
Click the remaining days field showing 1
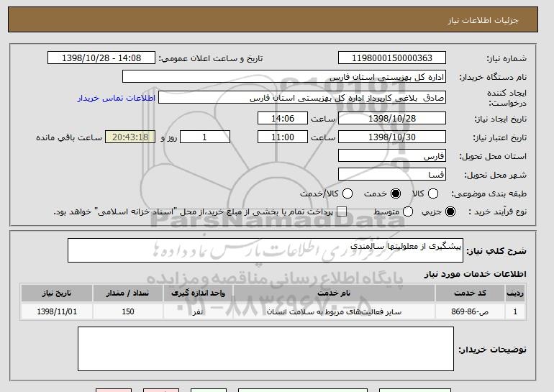click(x=205, y=137)
